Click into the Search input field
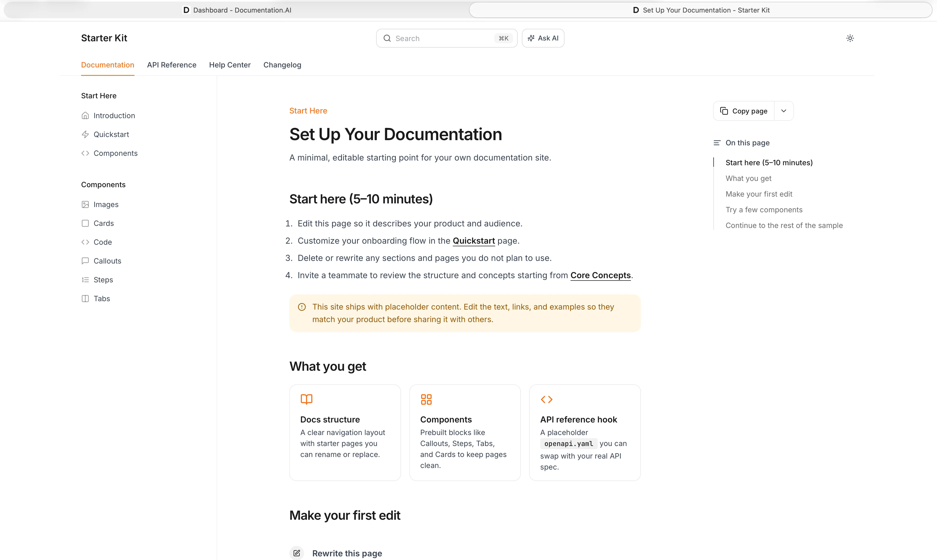Viewport: 937px width, 560px height. pos(447,38)
